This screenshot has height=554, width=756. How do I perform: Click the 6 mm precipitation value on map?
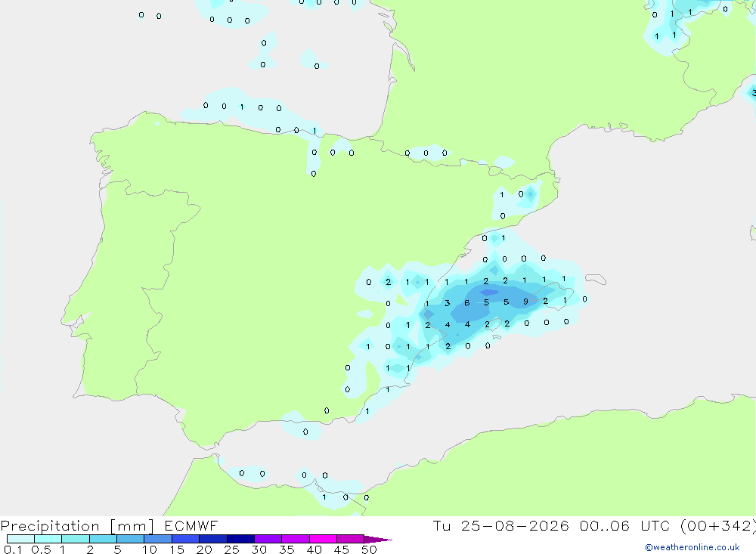point(466,303)
